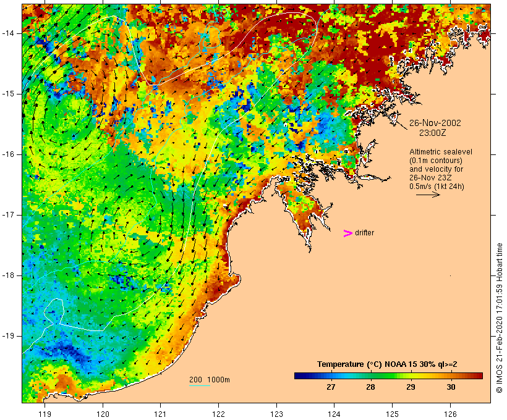Click longitude axis label 125
The image size is (507, 420).
(x=393, y=414)
